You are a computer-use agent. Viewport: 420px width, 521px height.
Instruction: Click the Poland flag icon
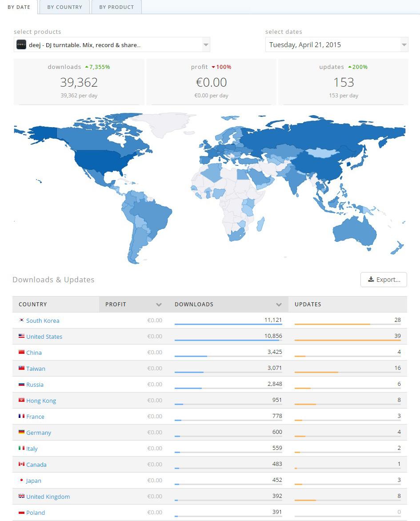tap(22, 512)
